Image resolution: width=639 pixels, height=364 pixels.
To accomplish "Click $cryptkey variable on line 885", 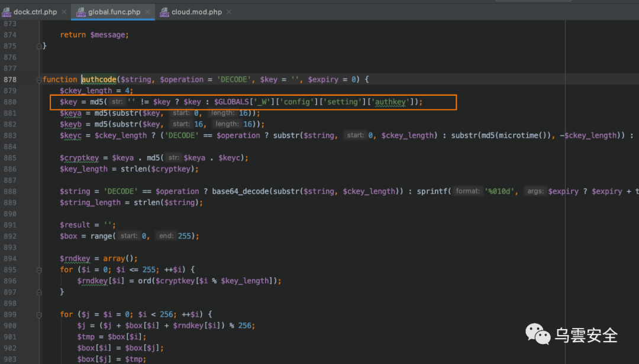I will [x=79, y=158].
